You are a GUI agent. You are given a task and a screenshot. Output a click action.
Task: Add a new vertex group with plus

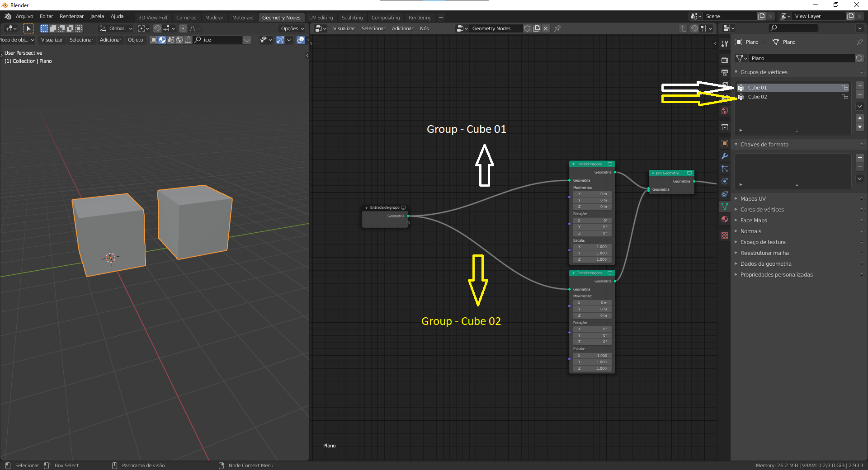[x=860, y=85]
